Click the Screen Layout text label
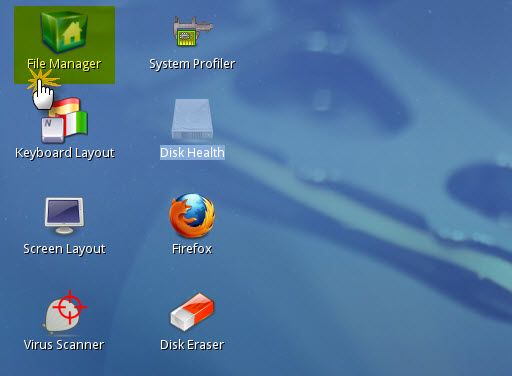Image resolution: width=512 pixels, height=376 pixels. [x=64, y=249]
